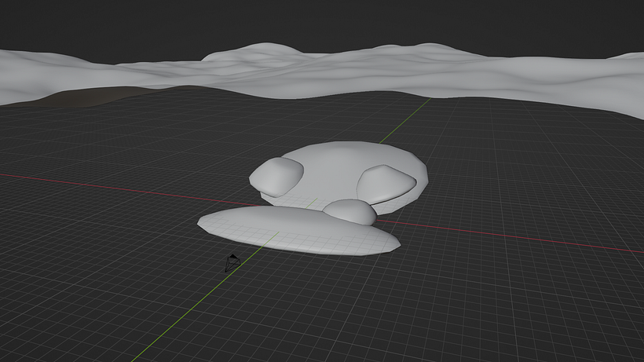The height and width of the screenshot is (362, 644).
Task: Select the camera wireframe object on the grid
Action: coord(232,263)
